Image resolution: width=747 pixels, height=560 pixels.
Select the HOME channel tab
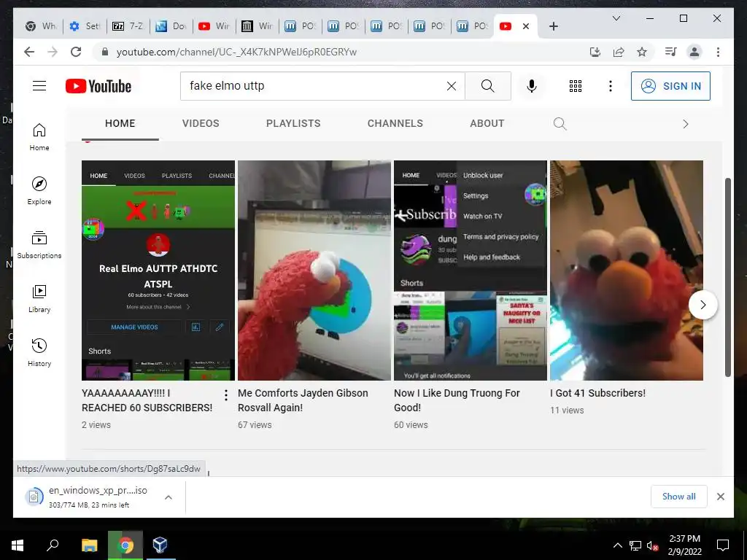pos(120,123)
